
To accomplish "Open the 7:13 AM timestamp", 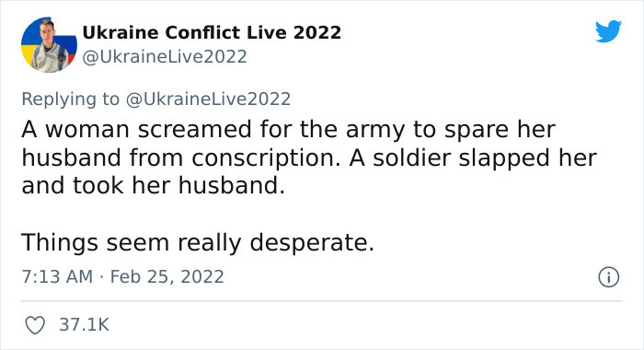I will click(x=57, y=276).
